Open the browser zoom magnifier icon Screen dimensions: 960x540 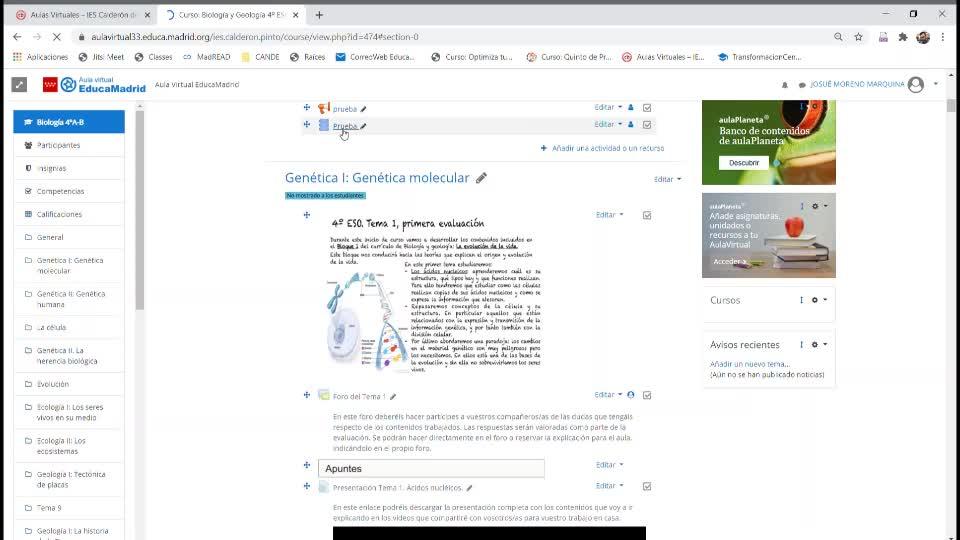pos(838,37)
